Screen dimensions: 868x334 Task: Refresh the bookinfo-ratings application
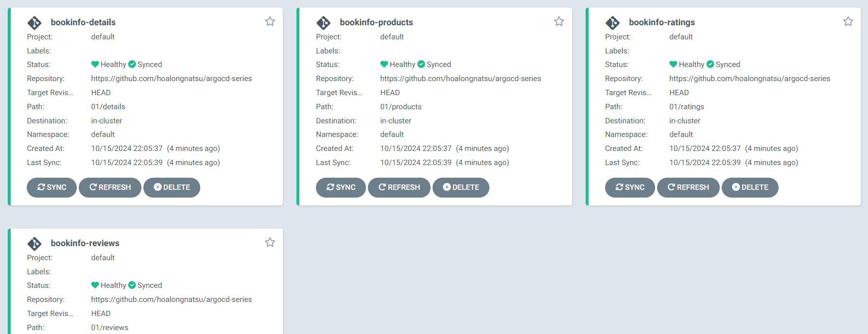(688, 187)
